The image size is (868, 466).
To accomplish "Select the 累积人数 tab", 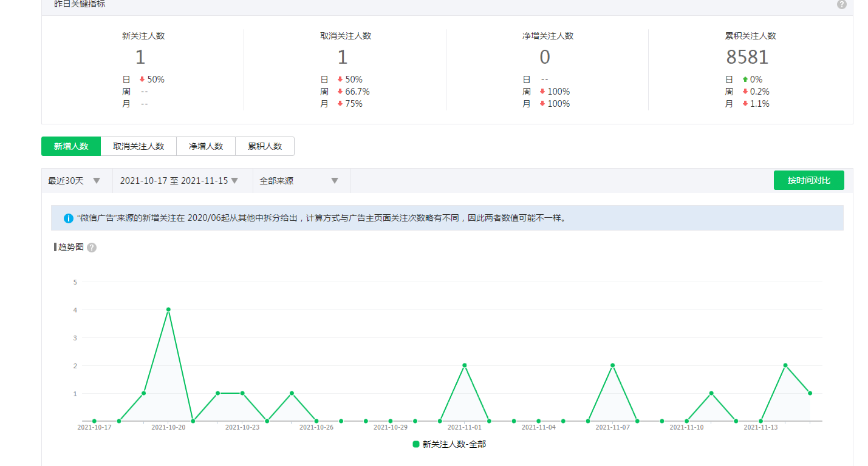I will point(265,146).
